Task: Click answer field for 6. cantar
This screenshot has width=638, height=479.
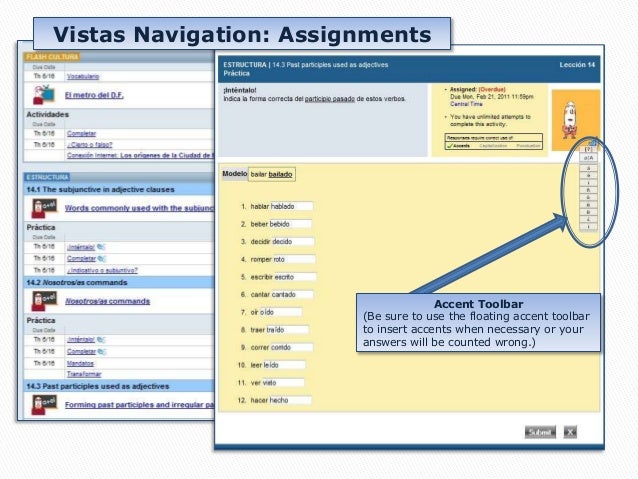Action: point(293,295)
